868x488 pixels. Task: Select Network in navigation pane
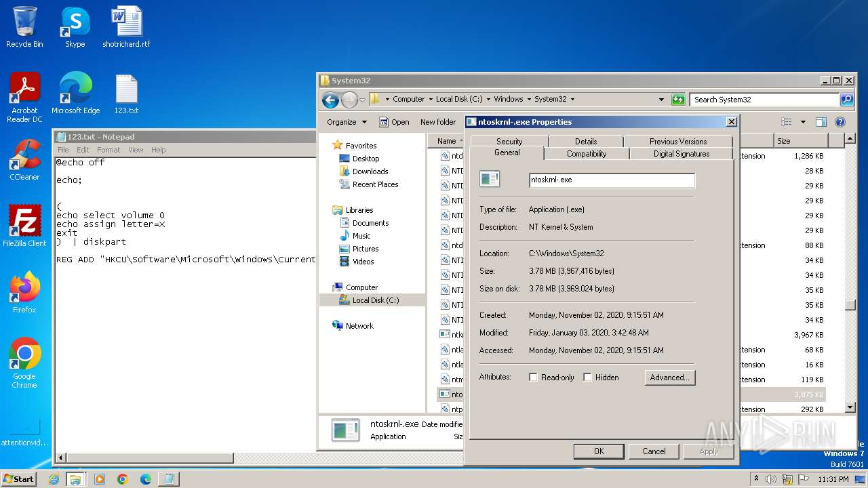(x=359, y=326)
